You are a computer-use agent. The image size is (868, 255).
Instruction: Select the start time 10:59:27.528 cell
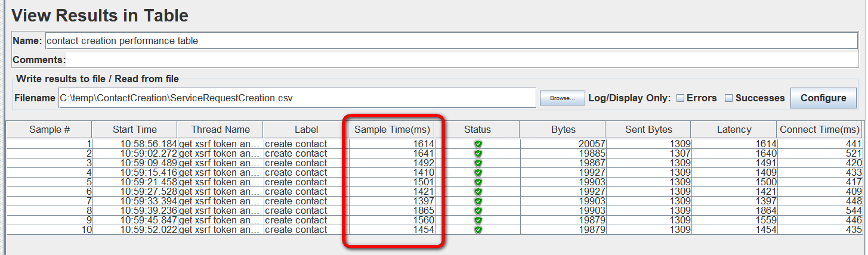(135, 192)
